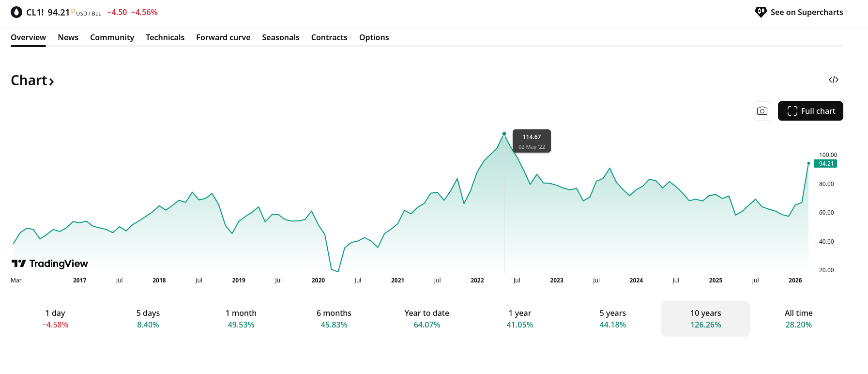Screen dimensions: 868x374
Task: Switch chart to 5 years range
Action: (x=613, y=319)
